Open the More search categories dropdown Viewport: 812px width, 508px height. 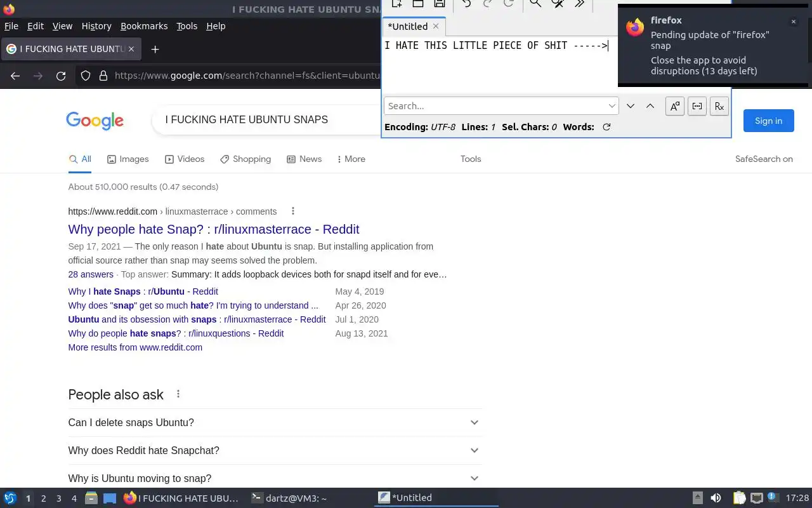(x=351, y=159)
